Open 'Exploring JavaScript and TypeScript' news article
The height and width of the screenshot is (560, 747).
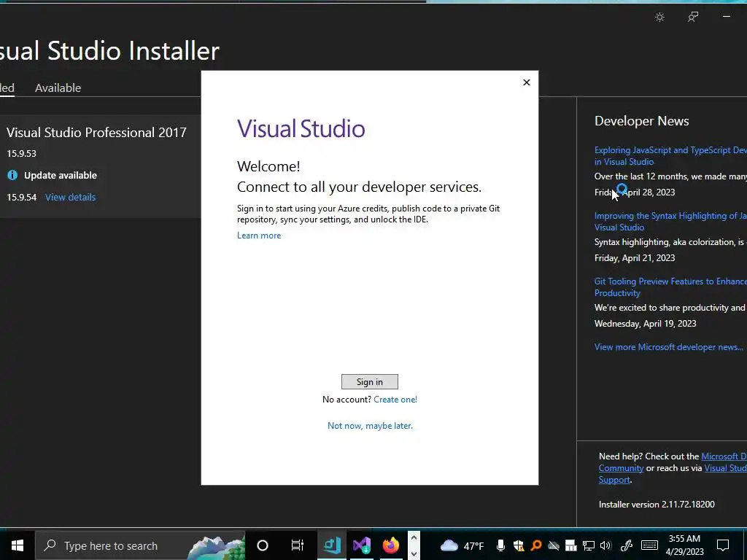(x=670, y=156)
